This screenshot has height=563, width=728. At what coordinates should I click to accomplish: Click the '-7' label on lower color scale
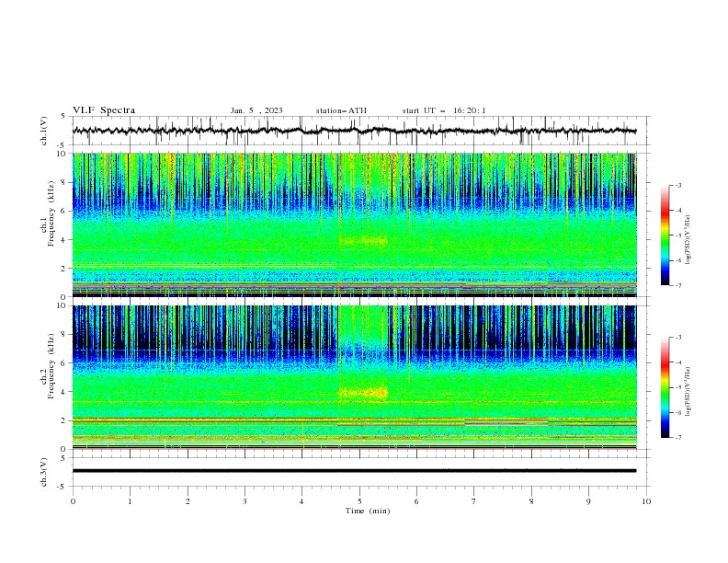click(x=677, y=437)
